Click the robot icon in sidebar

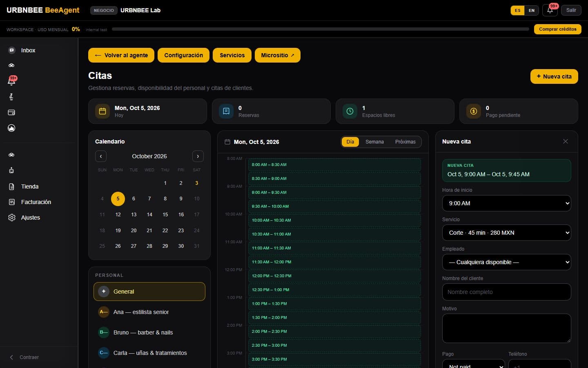click(x=11, y=170)
